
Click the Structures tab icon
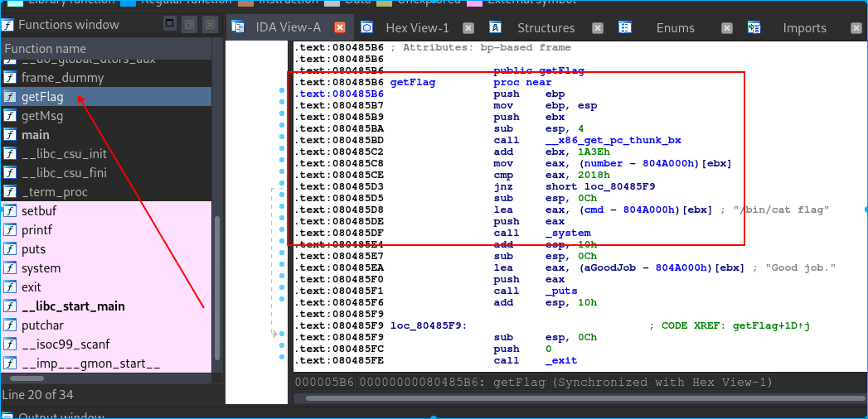pos(496,27)
